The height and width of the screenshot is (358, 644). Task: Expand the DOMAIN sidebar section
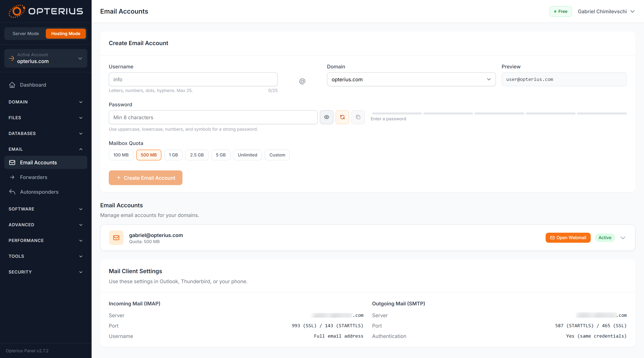46,102
